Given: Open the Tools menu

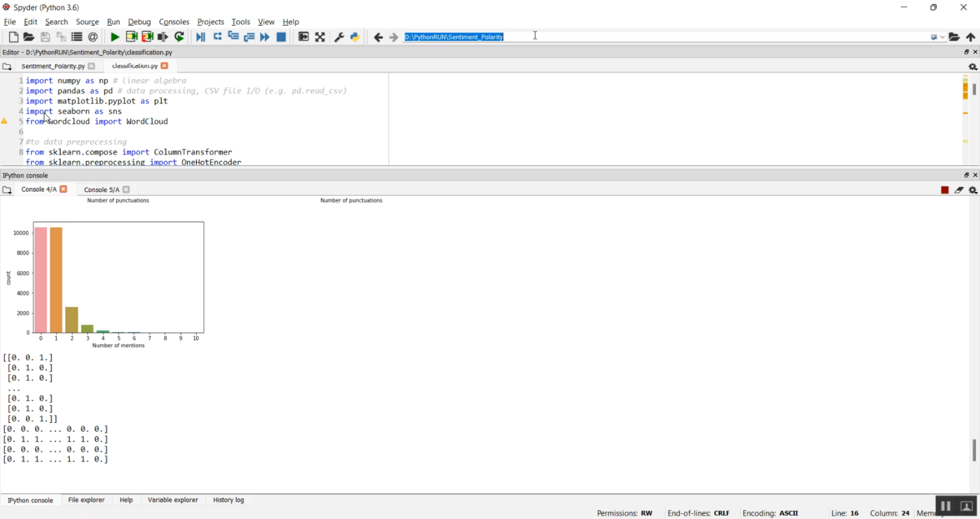Looking at the screenshot, I should [x=241, y=22].
